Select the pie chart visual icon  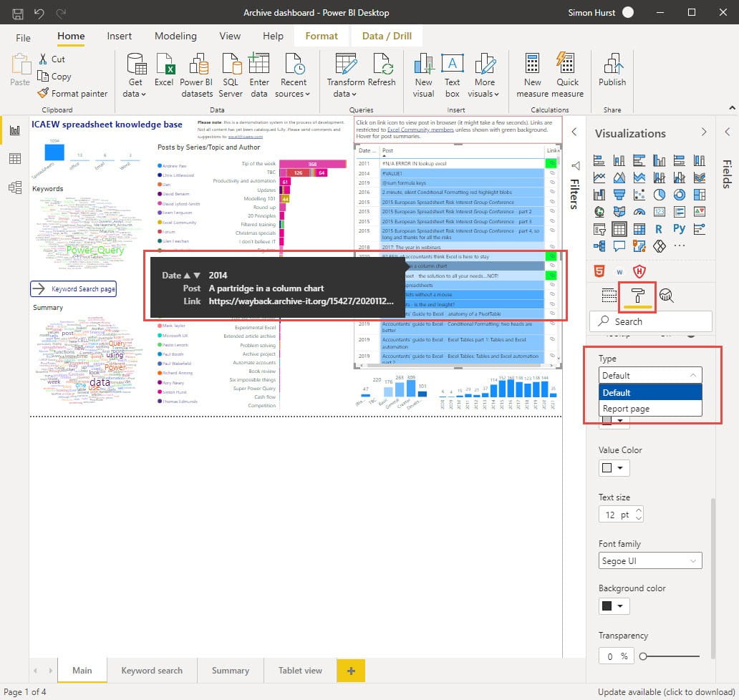point(660,195)
